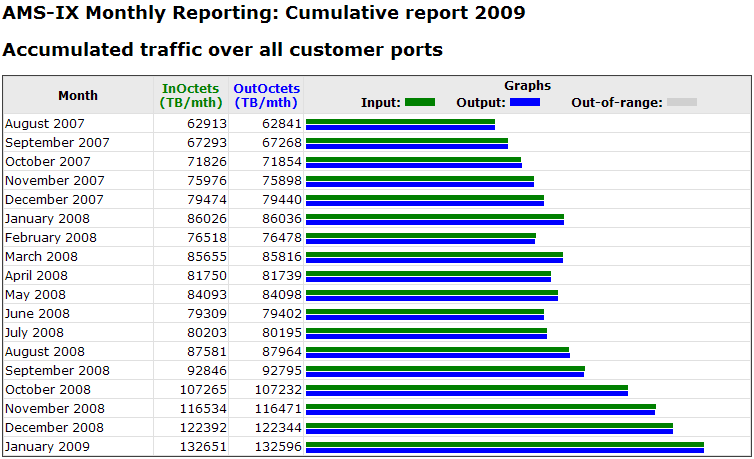The width and height of the screenshot is (754, 459).
Task: Click the blue Output legend swatch
Action: (525, 102)
